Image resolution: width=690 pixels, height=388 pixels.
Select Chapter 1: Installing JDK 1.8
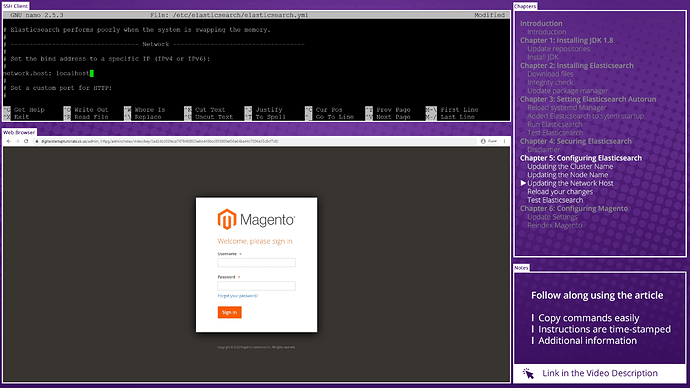click(x=566, y=40)
